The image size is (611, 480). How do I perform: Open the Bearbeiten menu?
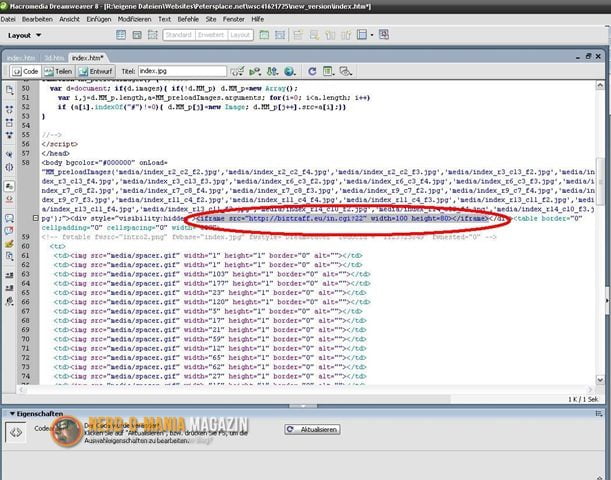pos(37,19)
